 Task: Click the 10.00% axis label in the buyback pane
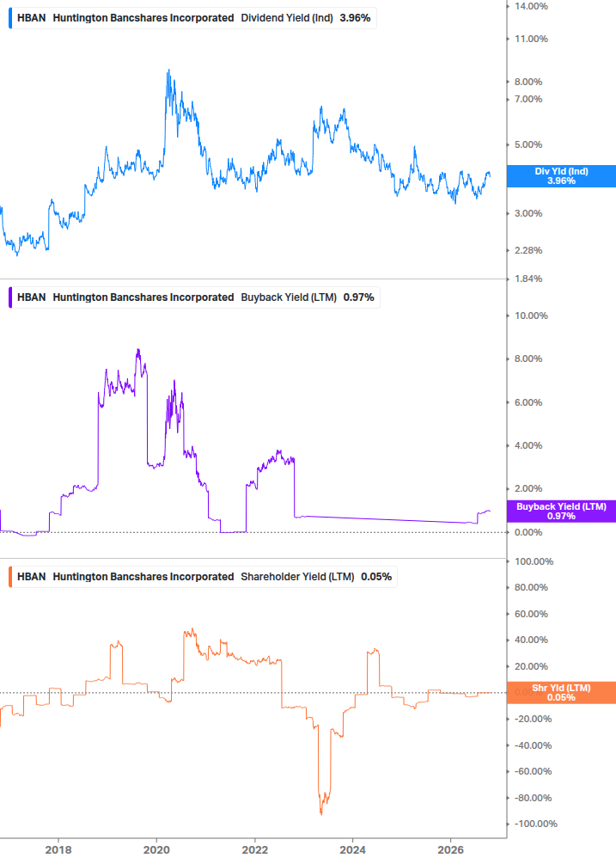coord(531,316)
